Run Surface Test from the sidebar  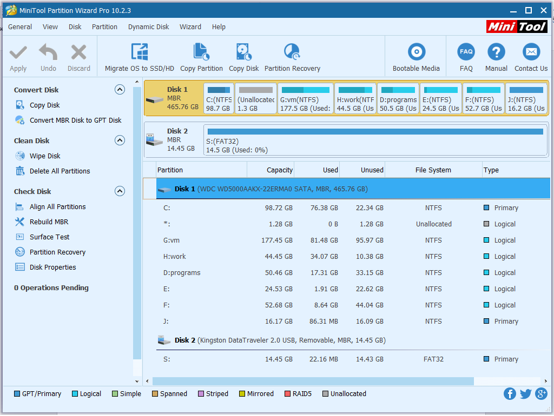(49, 237)
